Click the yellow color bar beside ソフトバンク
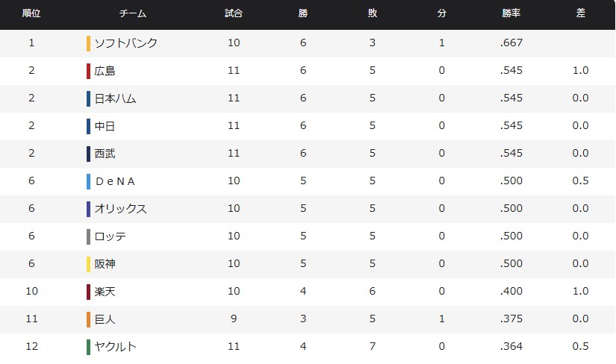 click(88, 43)
